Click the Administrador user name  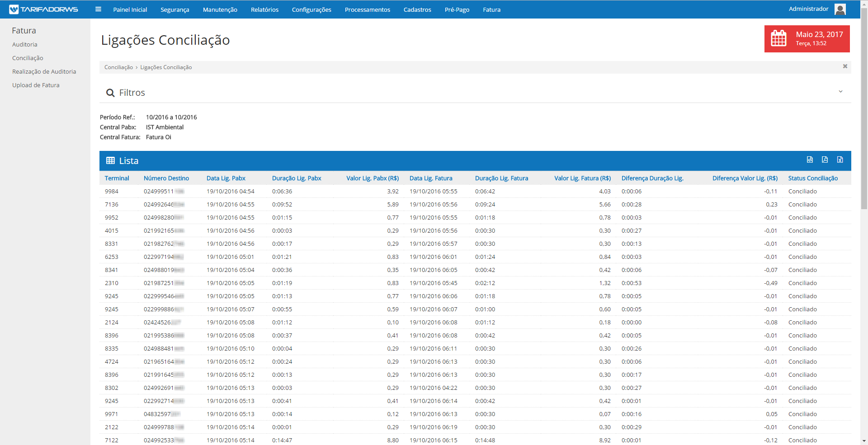click(x=808, y=9)
